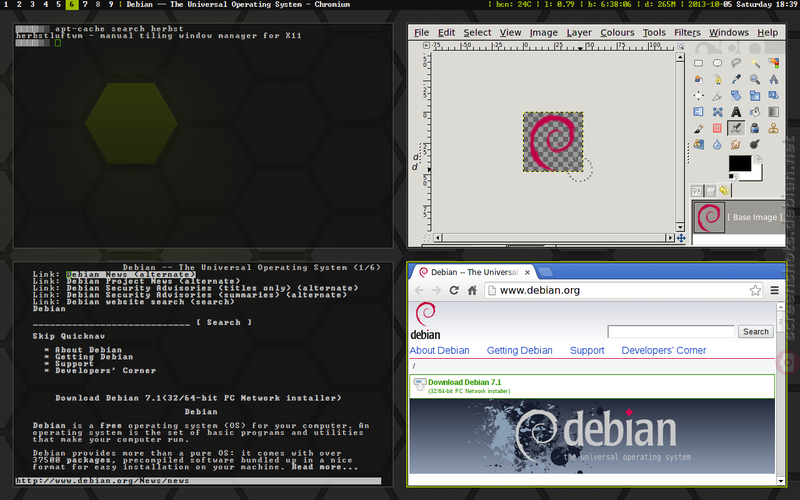Image resolution: width=800 pixels, height=500 pixels.
Task: Select the Text tool in GIMP
Action: (736, 112)
